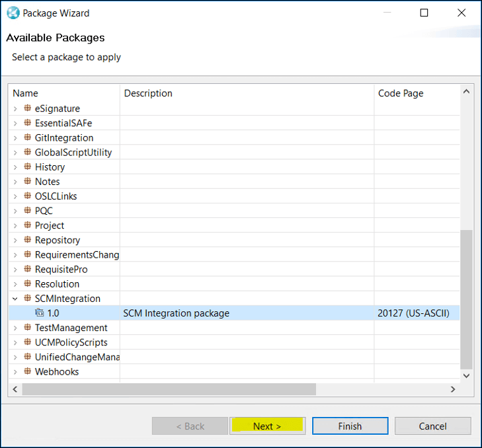Cancel the Package Wizard
482x448 pixels.
point(433,426)
